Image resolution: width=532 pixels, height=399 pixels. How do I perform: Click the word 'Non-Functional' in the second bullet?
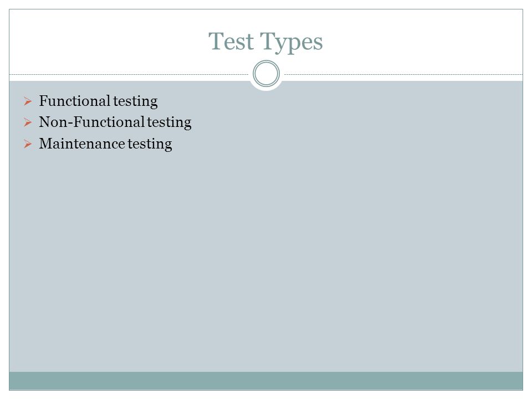pyautogui.click(x=92, y=122)
